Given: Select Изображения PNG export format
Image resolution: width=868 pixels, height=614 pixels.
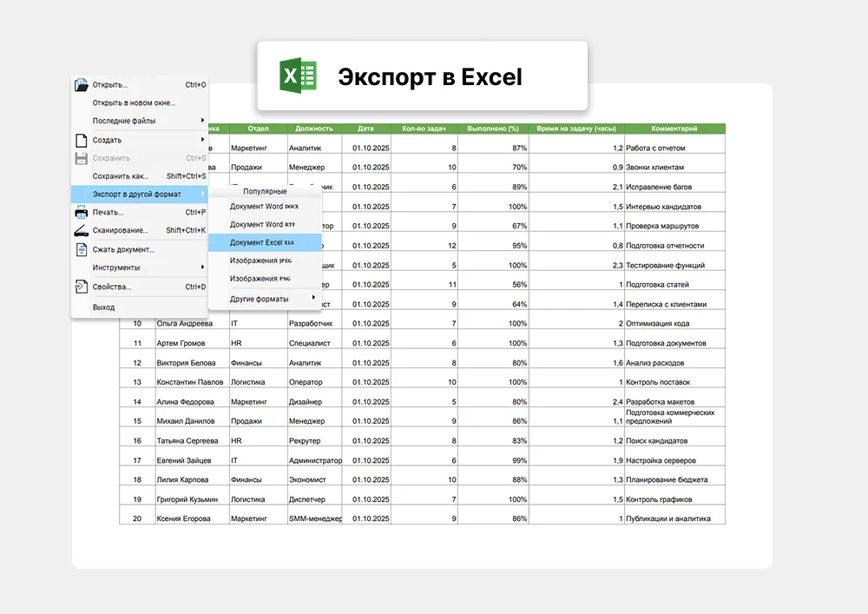Looking at the screenshot, I should (260, 279).
